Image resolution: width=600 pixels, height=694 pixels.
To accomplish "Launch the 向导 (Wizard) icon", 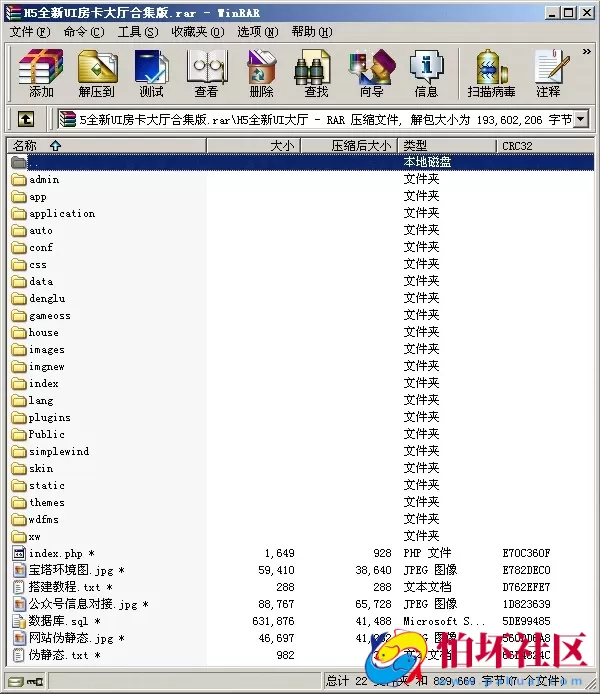I will (x=372, y=73).
